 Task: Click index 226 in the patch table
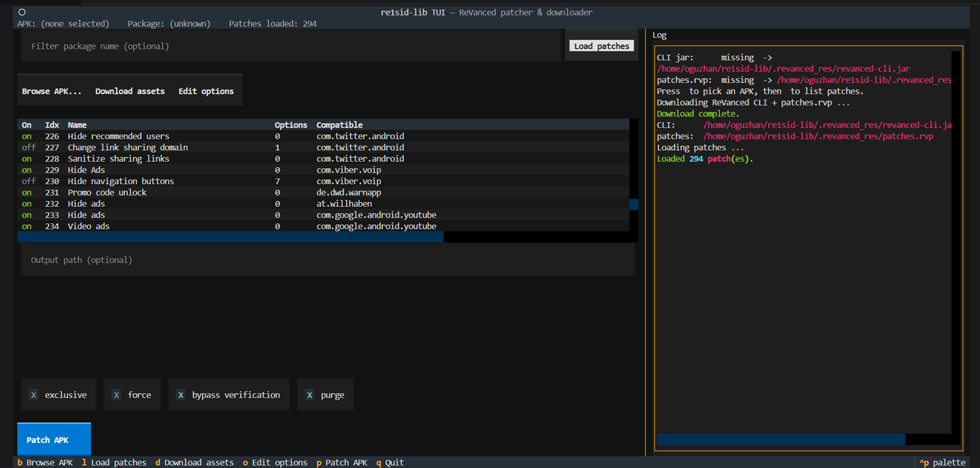pos(52,136)
